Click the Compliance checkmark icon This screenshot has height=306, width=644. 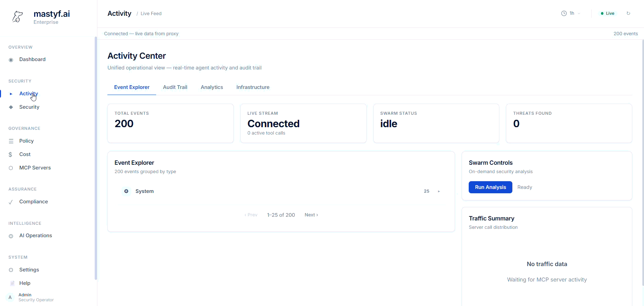11,202
